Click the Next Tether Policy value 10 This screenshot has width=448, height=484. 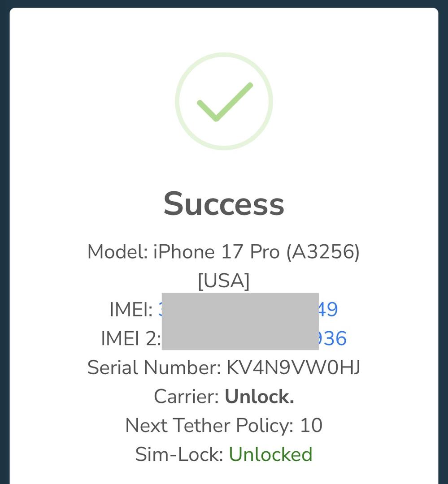tap(311, 425)
